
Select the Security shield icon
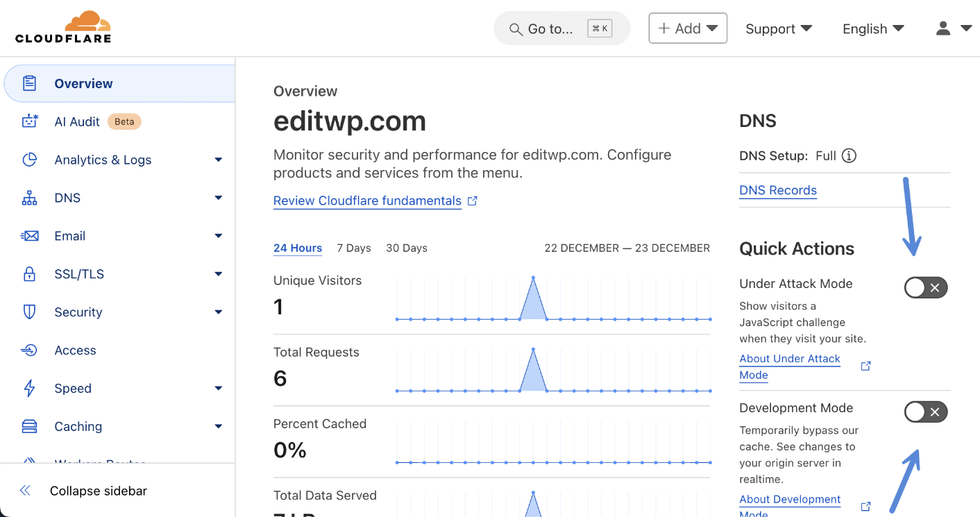pos(29,312)
